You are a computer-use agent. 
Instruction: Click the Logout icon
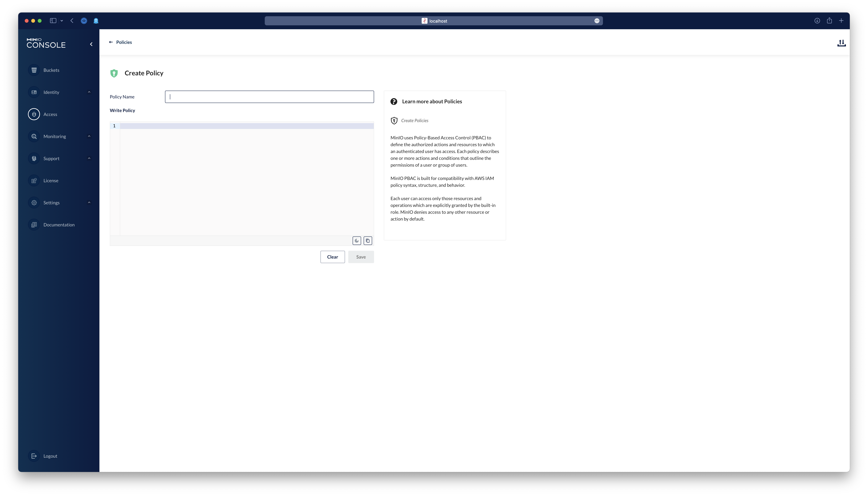[34, 456]
